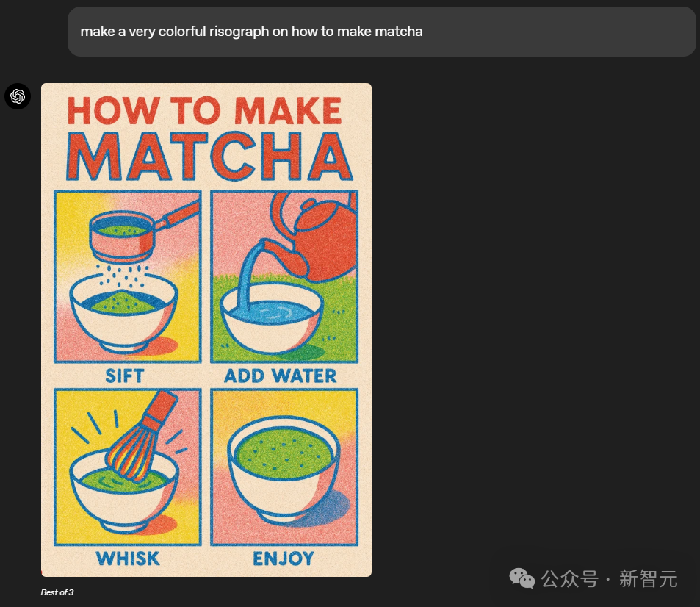Click the user prompt message bubble
The width and height of the screenshot is (700, 607).
point(382,32)
